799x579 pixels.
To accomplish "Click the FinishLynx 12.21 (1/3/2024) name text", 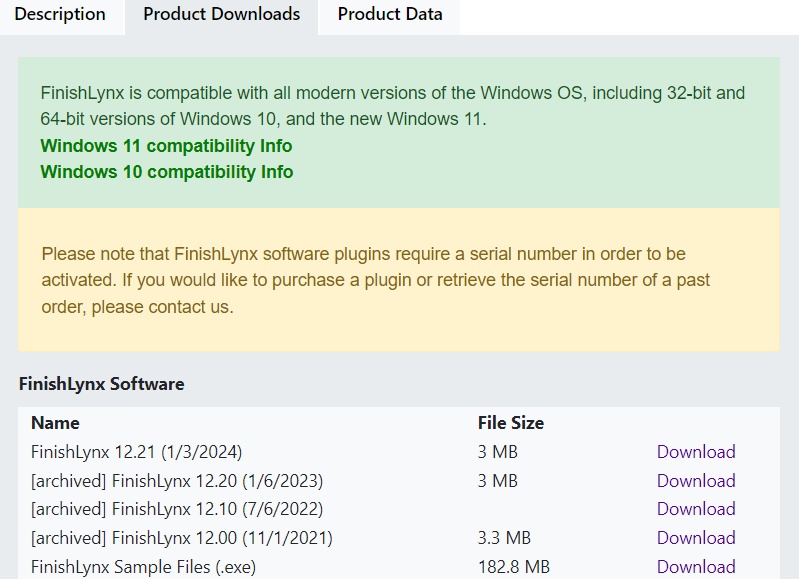I will point(136,452).
